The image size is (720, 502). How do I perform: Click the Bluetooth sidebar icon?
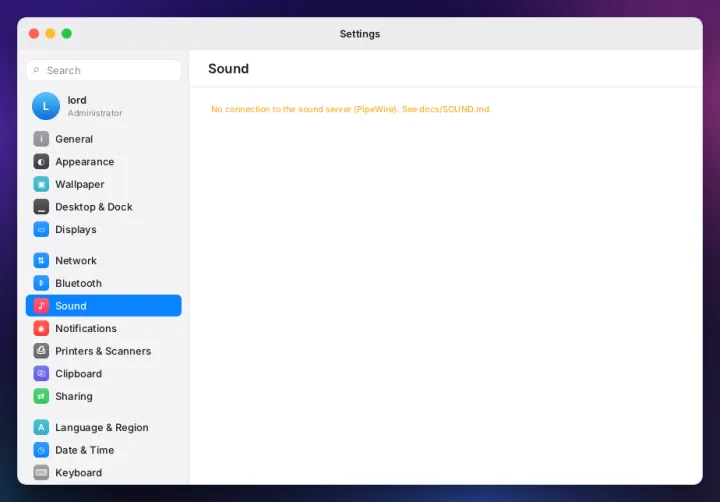pos(41,283)
